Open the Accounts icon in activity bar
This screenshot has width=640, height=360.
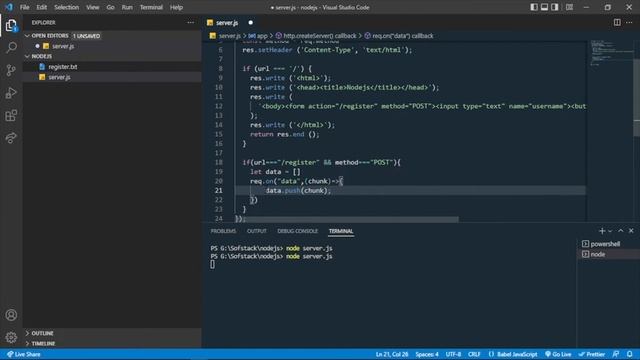pos(11,315)
